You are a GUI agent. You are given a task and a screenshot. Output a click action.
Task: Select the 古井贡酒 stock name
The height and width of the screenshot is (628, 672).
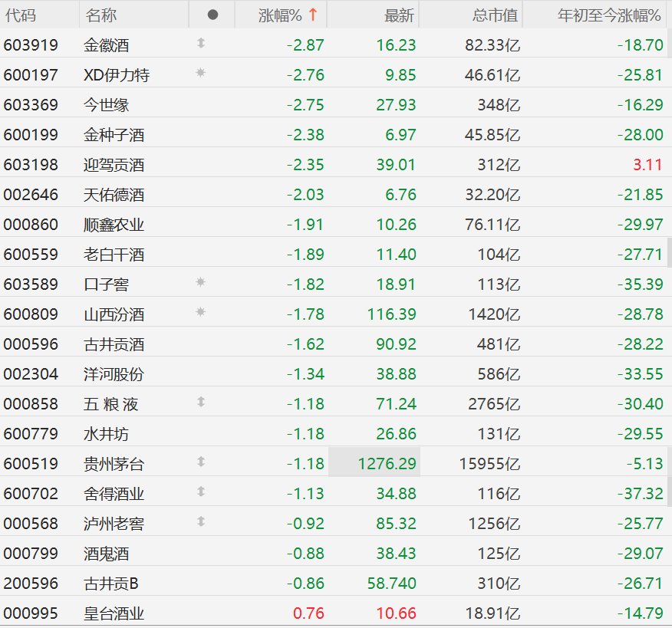click(x=114, y=344)
